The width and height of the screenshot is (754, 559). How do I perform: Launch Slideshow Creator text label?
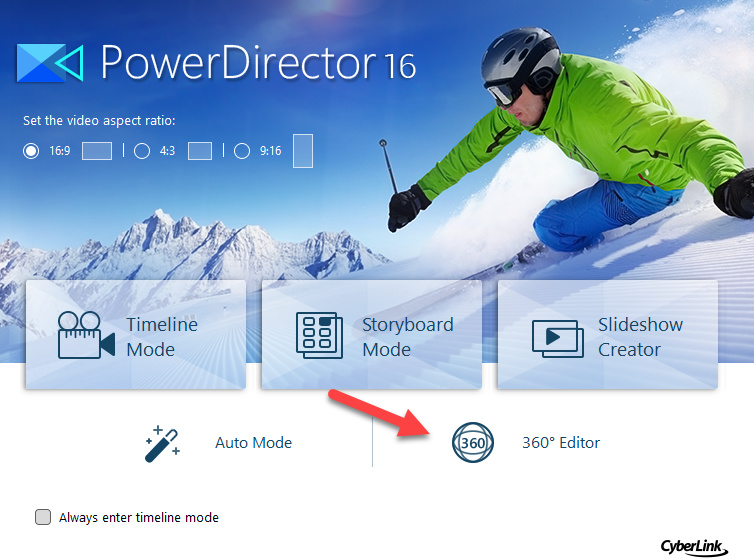tap(640, 337)
